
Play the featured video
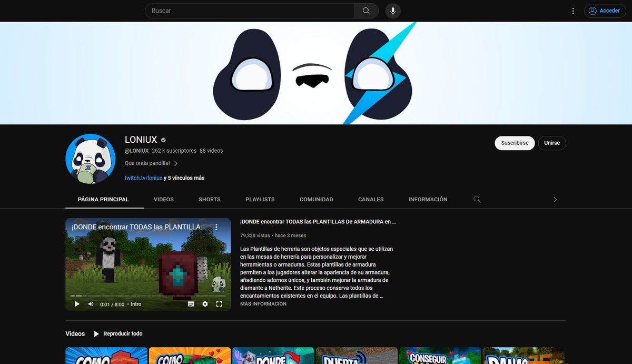pyautogui.click(x=77, y=304)
